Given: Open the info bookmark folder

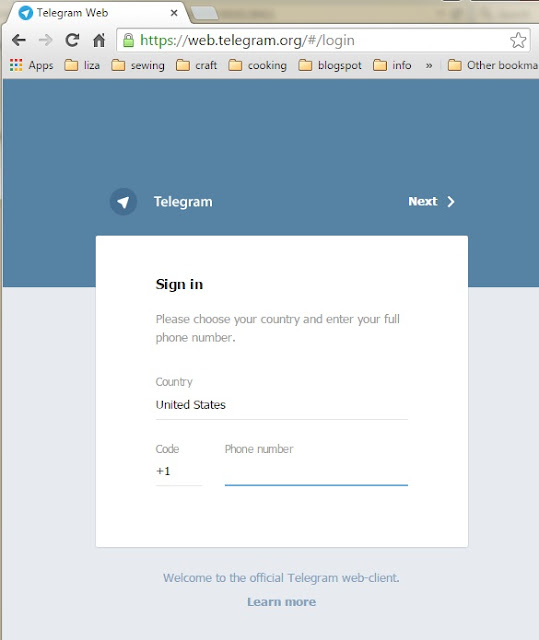Looking at the screenshot, I should [x=392, y=65].
